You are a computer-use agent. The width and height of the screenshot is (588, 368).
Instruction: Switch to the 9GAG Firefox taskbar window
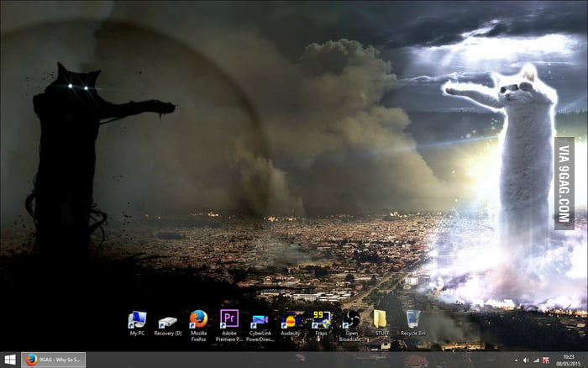coord(52,360)
